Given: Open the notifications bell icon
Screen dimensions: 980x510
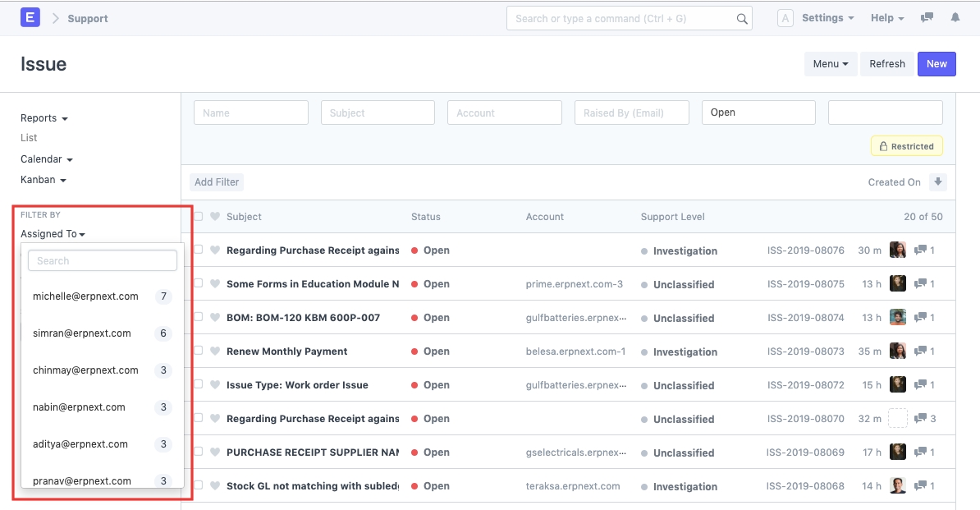Looking at the screenshot, I should coord(955,18).
